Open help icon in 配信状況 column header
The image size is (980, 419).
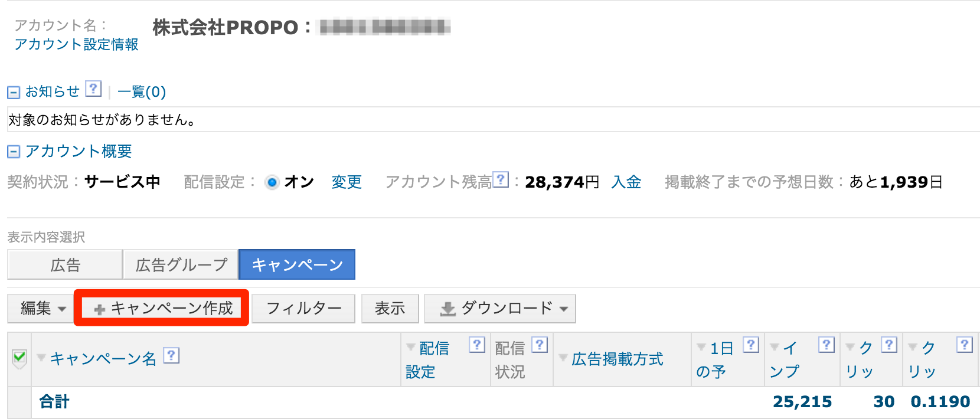[x=540, y=345]
